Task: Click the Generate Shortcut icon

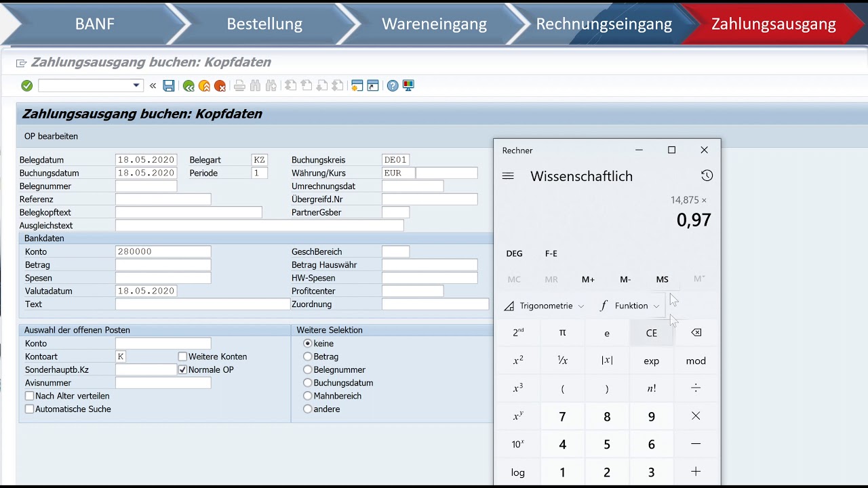Action: click(x=372, y=85)
